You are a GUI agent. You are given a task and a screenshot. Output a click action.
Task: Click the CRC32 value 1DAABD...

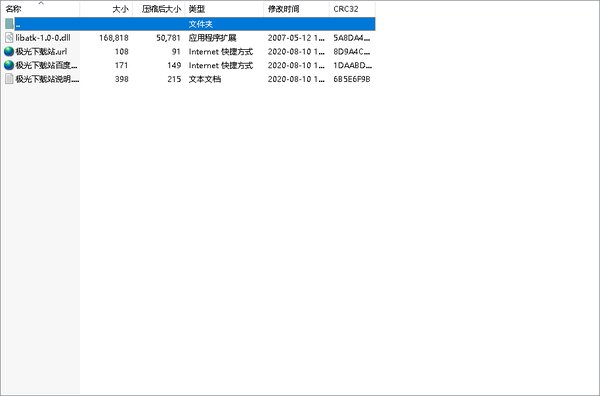[x=352, y=65]
